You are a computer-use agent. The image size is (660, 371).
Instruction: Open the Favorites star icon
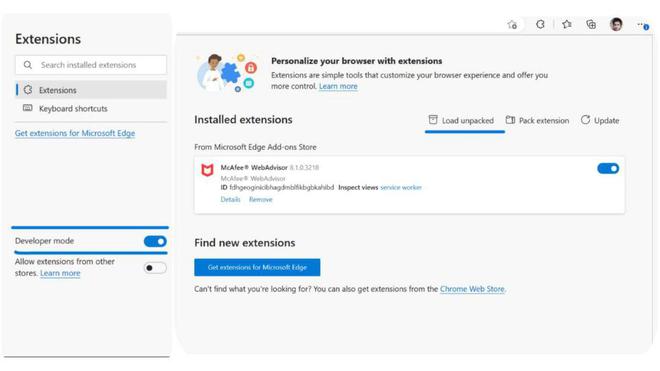567,24
